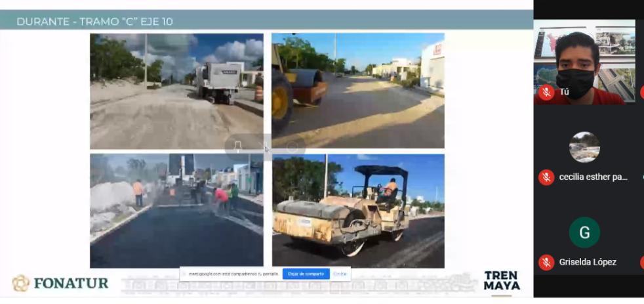Screen dimensions: 644x304
Task: Click the 'Griselda López' participant name
Action: (588, 262)
